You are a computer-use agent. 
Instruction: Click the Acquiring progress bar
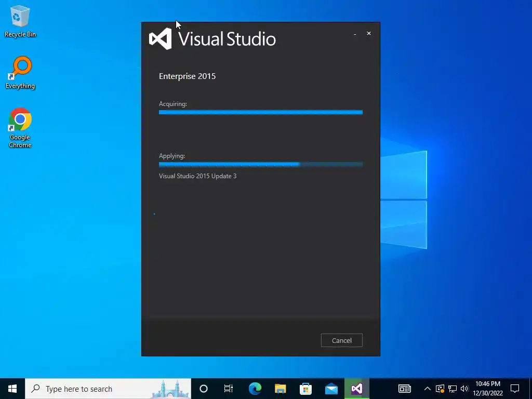(261, 112)
